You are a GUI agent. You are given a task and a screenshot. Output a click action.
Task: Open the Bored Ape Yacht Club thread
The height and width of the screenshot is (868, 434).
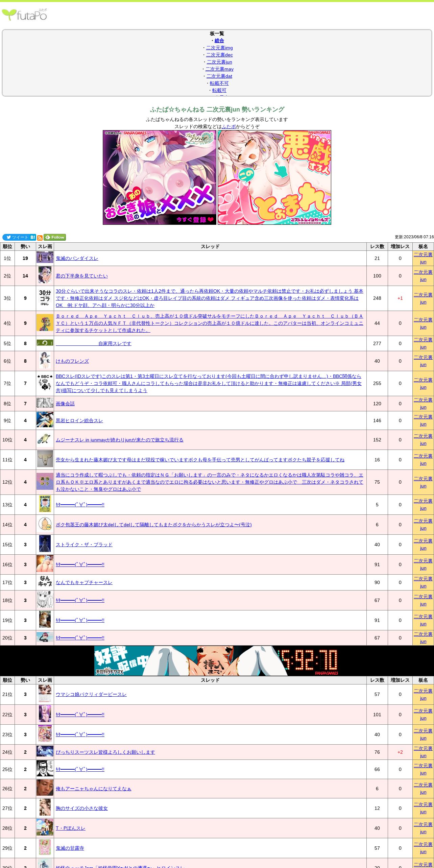[210, 323]
